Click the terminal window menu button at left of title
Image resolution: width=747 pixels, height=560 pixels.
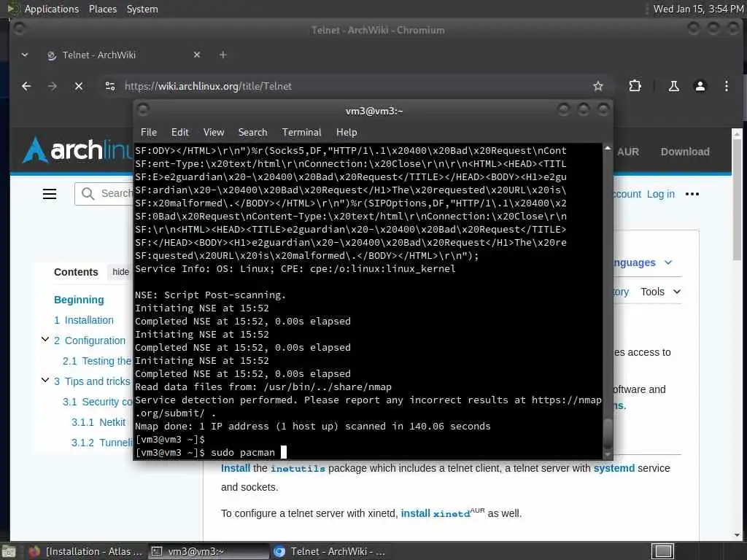(143, 110)
